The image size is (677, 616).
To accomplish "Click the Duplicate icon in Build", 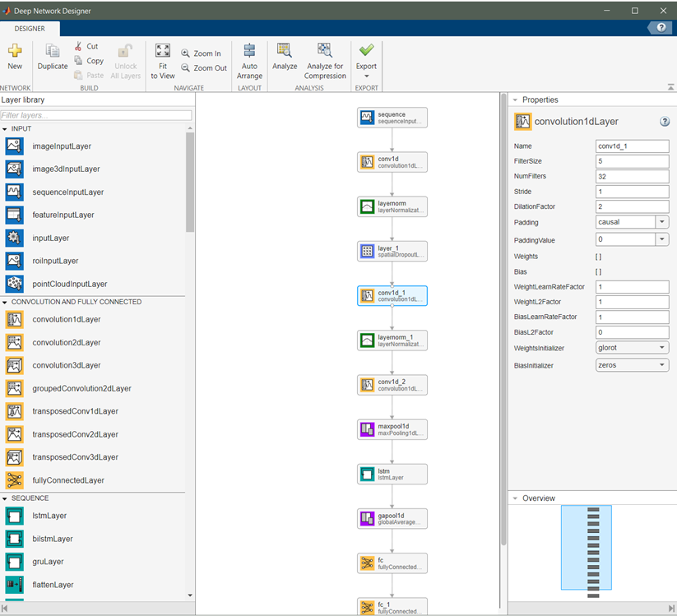I will click(x=53, y=50).
